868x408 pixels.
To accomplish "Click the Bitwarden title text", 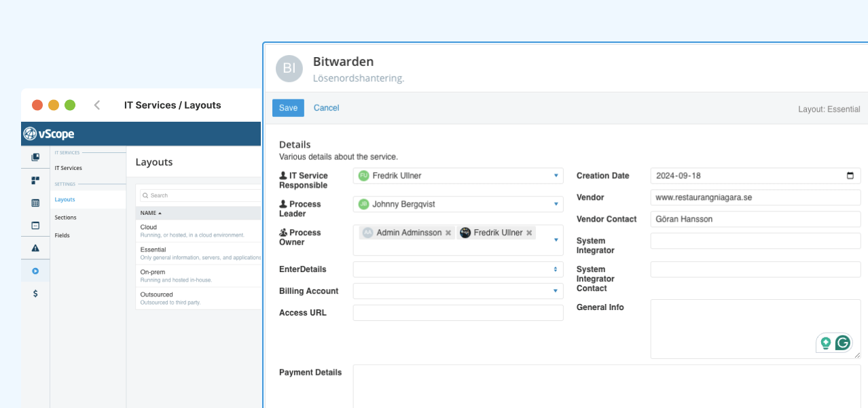I will coord(343,62).
